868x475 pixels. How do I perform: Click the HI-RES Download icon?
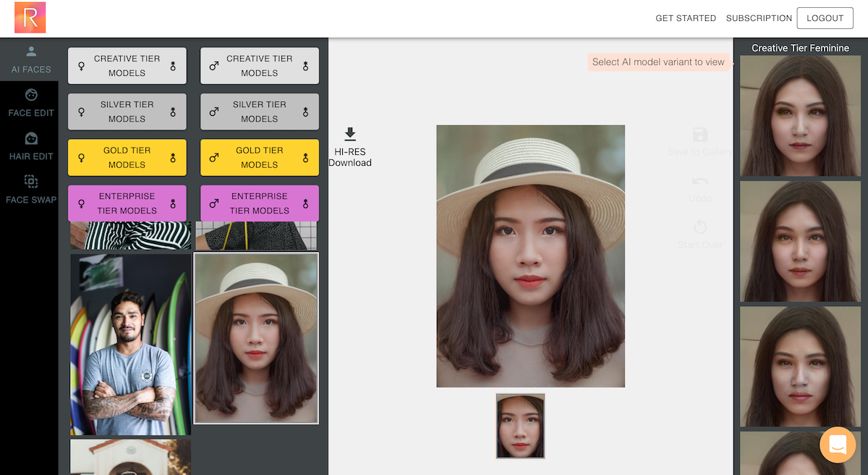pos(350,134)
